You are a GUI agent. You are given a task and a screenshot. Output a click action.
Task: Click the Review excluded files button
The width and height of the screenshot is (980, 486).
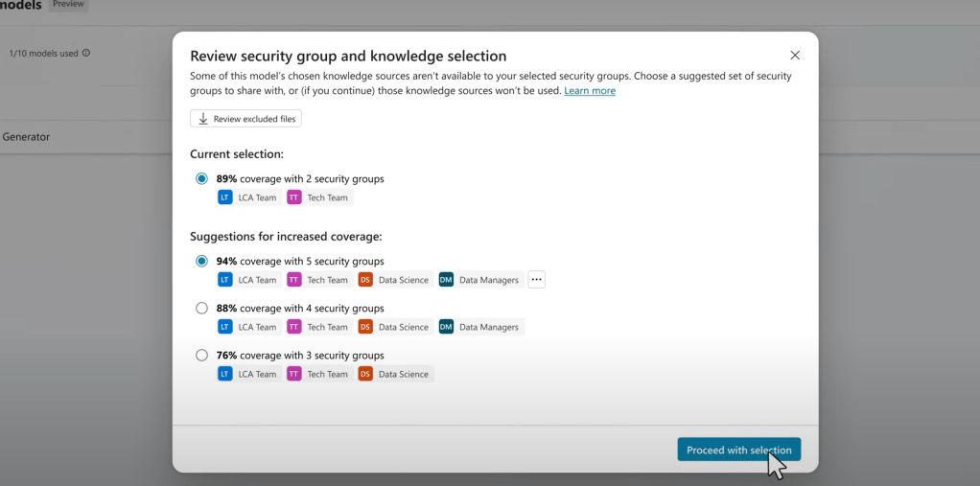[245, 119]
